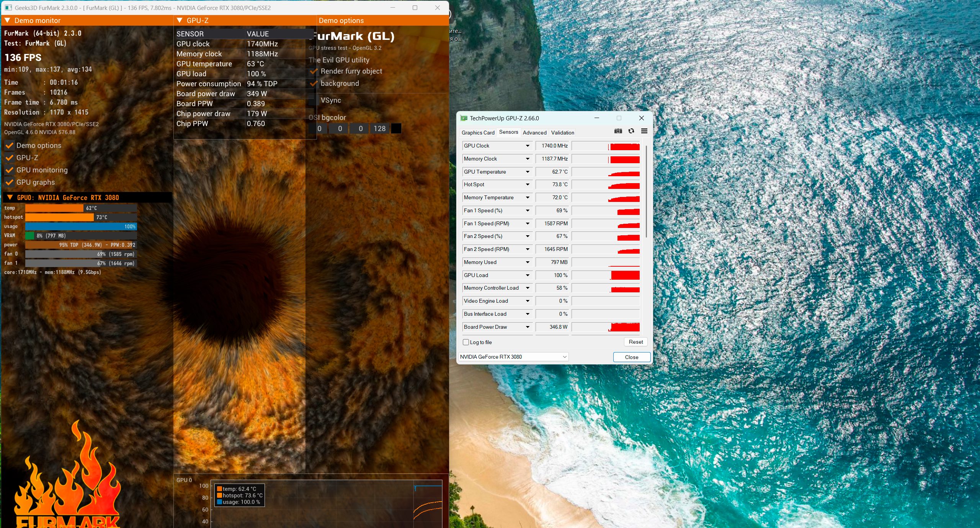
Task: Click the 1587 RPM fan speed value
Action: coord(552,223)
